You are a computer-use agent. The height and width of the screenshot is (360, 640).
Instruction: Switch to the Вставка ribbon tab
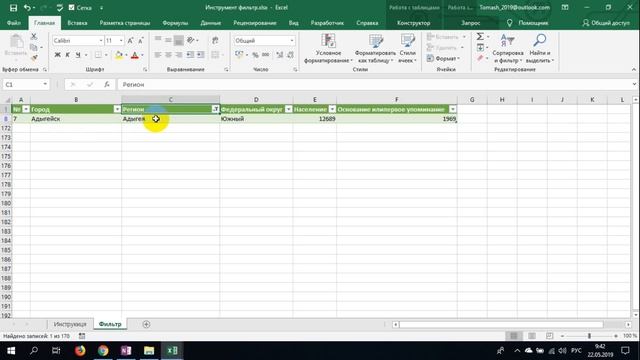(x=77, y=23)
